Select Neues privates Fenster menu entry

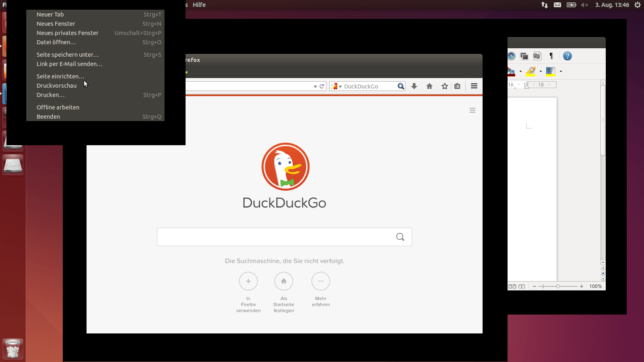[x=68, y=33]
